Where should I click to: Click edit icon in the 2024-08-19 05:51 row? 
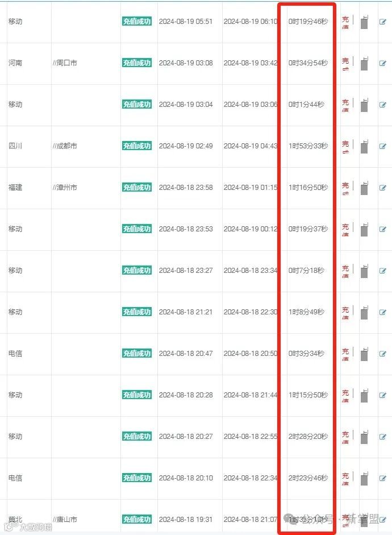pyautogui.click(x=383, y=22)
